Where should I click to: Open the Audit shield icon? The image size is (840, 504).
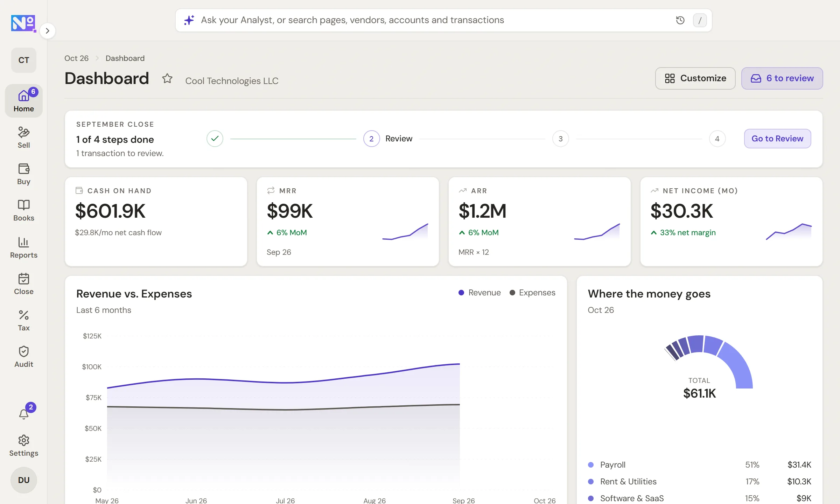[24, 351]
